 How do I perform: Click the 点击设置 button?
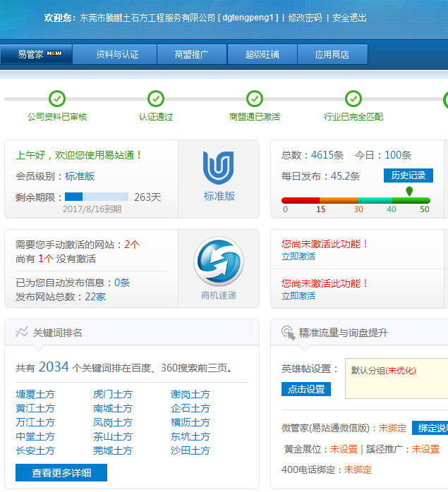306,389
